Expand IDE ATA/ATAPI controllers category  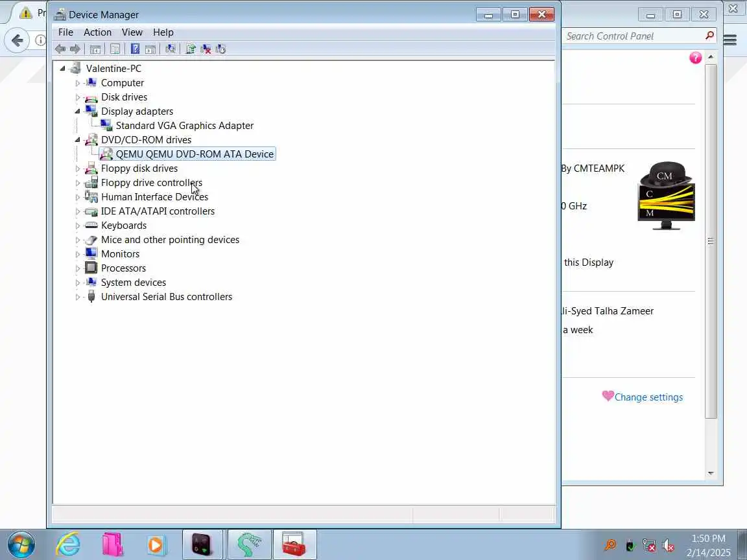click(77, 211)
